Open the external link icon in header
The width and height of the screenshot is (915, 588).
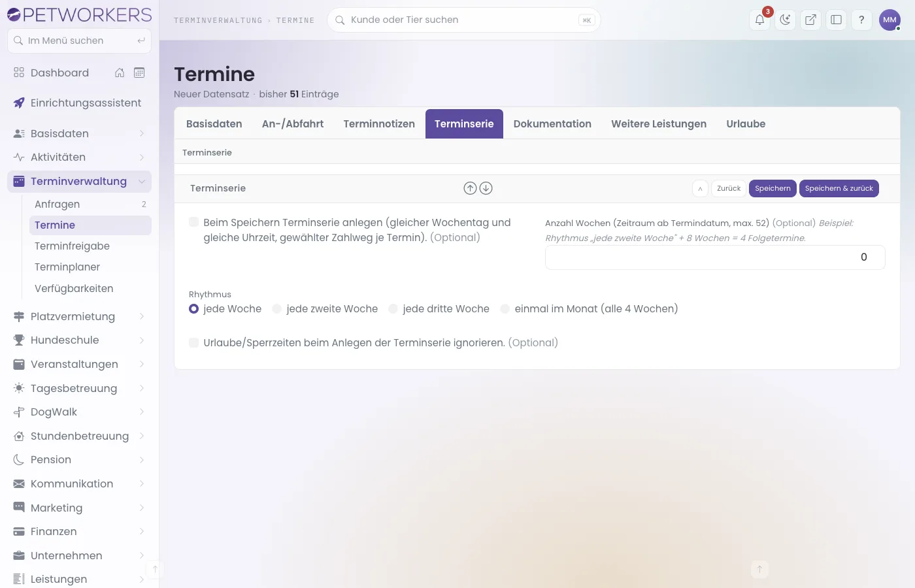coord(810,20)
